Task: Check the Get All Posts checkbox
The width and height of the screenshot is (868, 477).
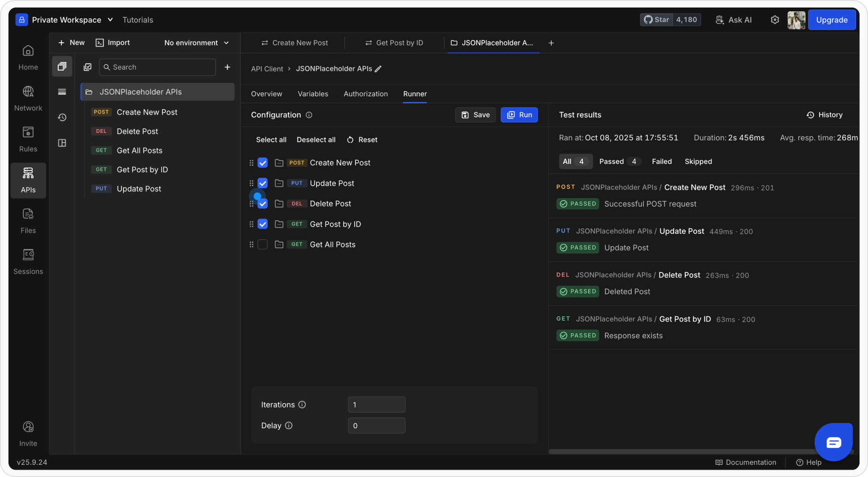Action: [263, 244]
